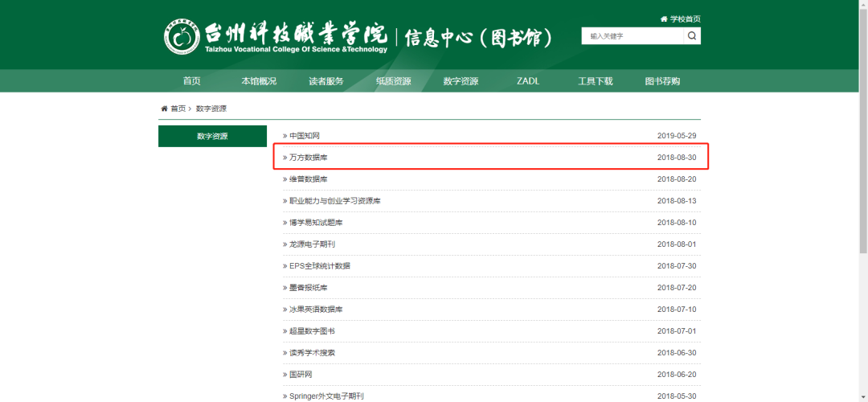Image resolution: width=868 pixels, height=402 pixels.
Task: Click the date 2018-07-10
Action: click(x=677, y=310)
